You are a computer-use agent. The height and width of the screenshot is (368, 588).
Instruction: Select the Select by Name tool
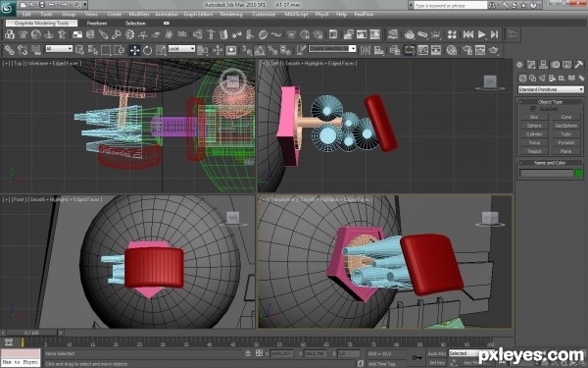point(93,50)
